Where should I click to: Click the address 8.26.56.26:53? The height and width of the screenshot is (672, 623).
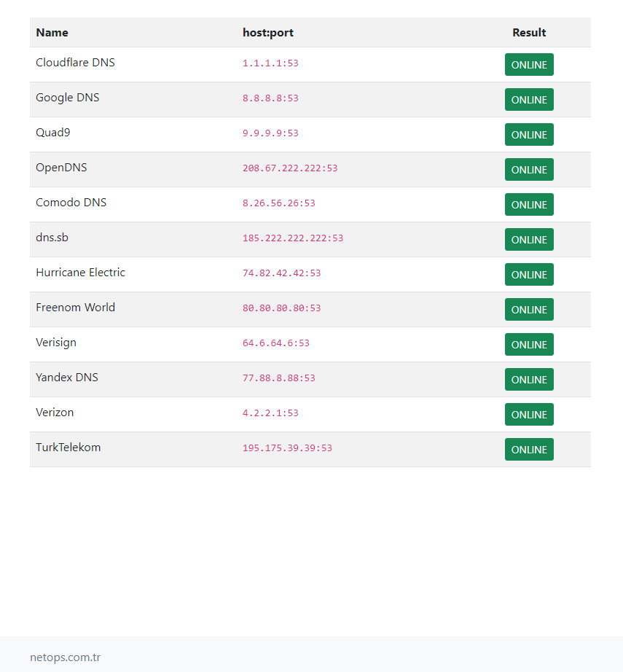point(279,203)
